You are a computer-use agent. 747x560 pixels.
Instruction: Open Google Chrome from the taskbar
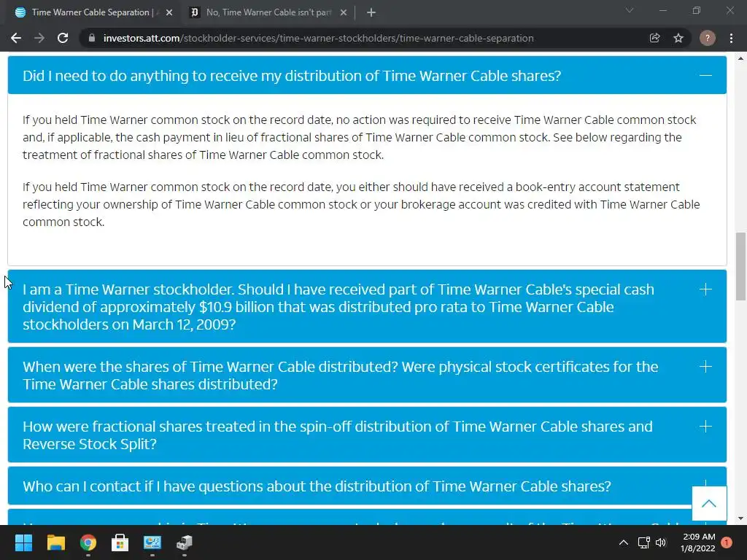pyautogui.click(x=88, y=542)
